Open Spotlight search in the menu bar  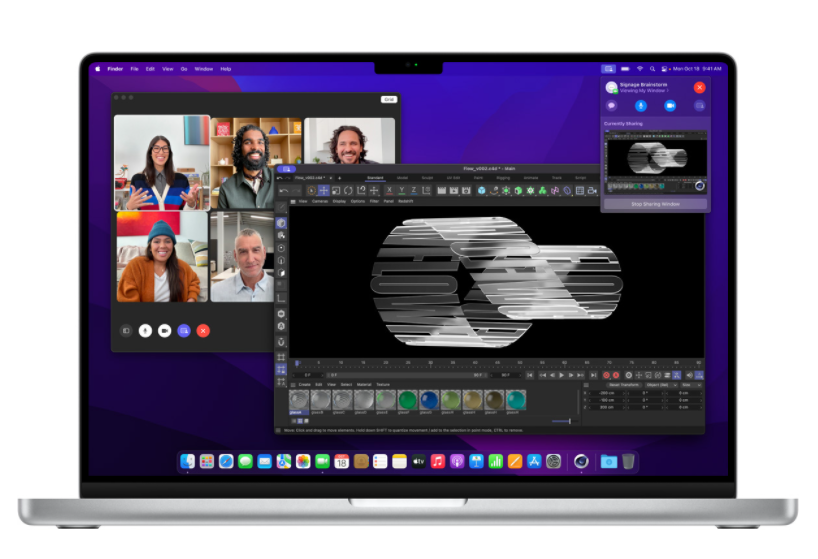click(652, 69)
